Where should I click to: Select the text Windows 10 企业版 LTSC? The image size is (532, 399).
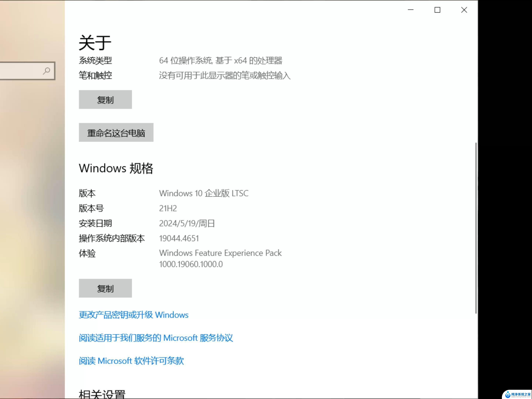(x=204, y=193)
